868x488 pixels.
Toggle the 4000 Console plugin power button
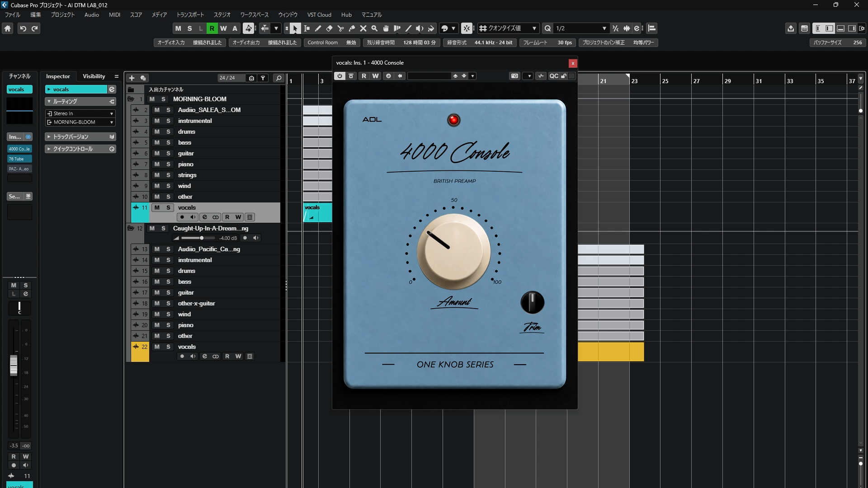pyautogui.click(x=340, y=76)
